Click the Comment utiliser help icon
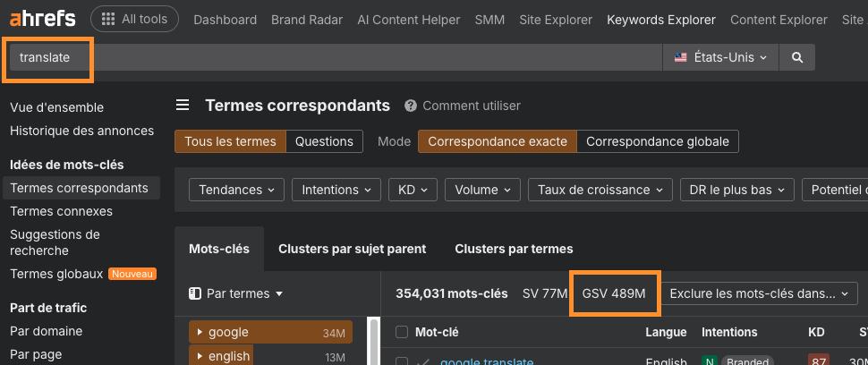Image resolution: width=868 pixels, height=365 pixels. (410, 106)
